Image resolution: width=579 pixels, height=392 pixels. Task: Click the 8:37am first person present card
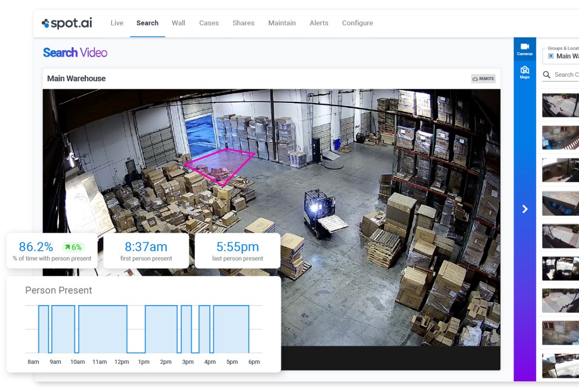pyautogui.click(x=146, y=251)
